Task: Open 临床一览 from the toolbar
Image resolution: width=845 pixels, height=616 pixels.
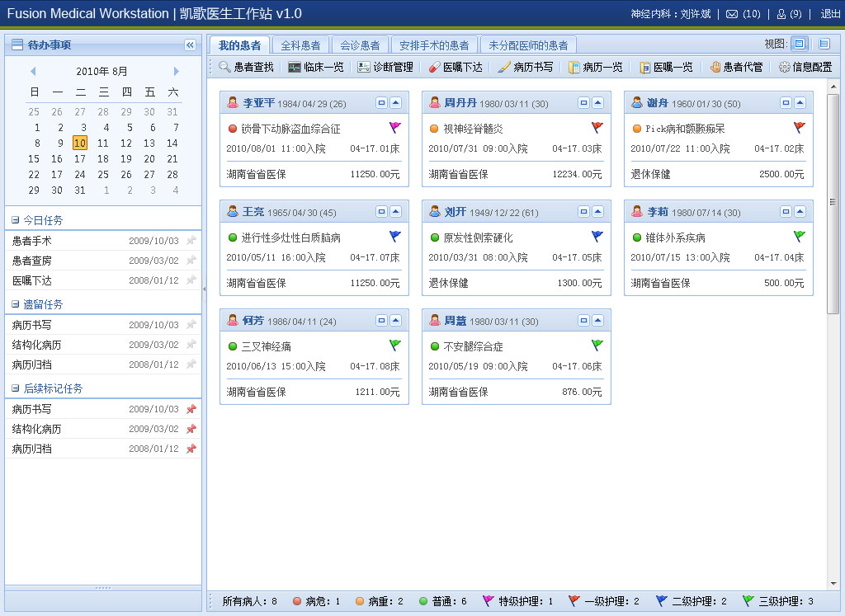Action: point(316,67)
